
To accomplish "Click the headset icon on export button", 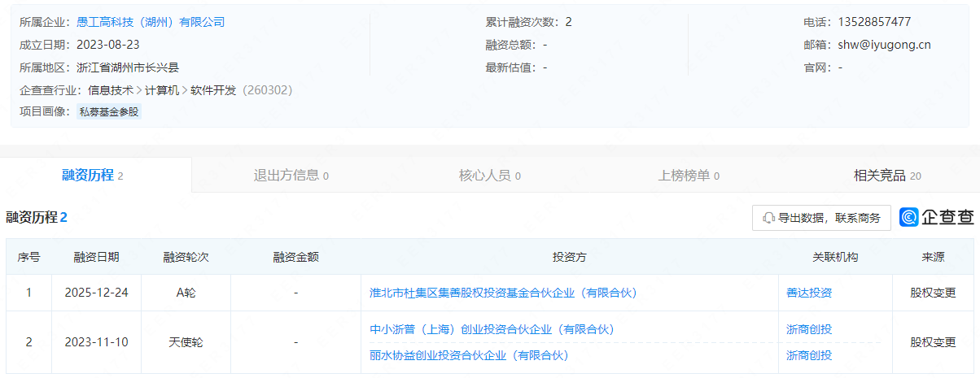I will pos(768,218).
